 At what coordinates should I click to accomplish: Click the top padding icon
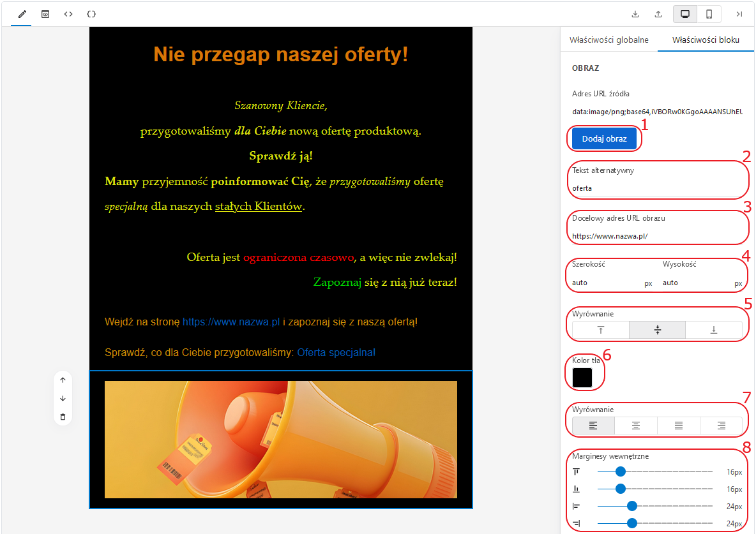[x=576, y=471]
